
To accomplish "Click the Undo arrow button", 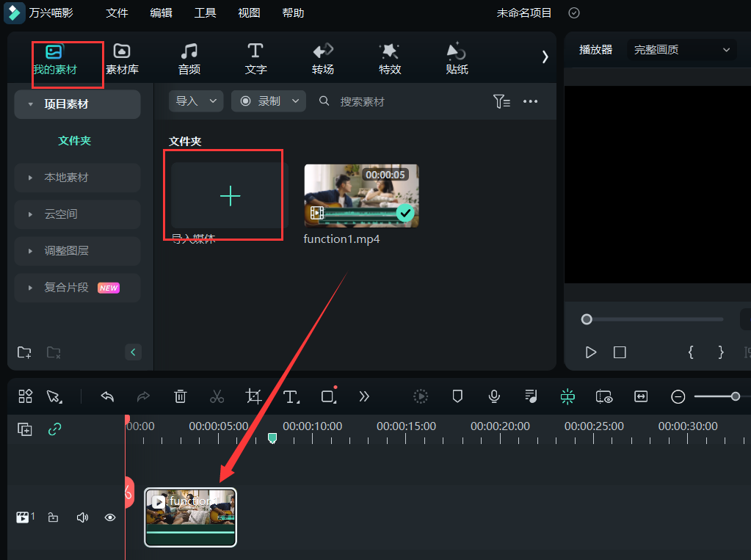I will (106, 396).
